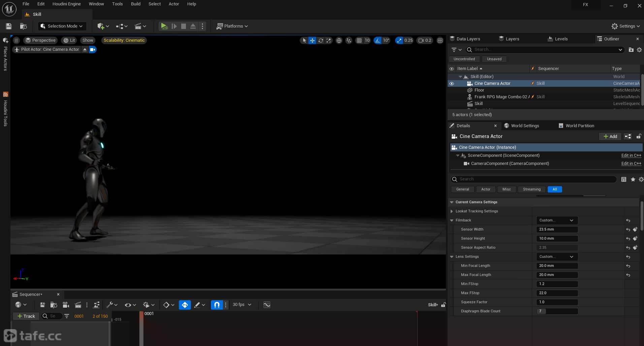Click the Add component button
Screen dimensions: 644x346
[x=610, y=136]
